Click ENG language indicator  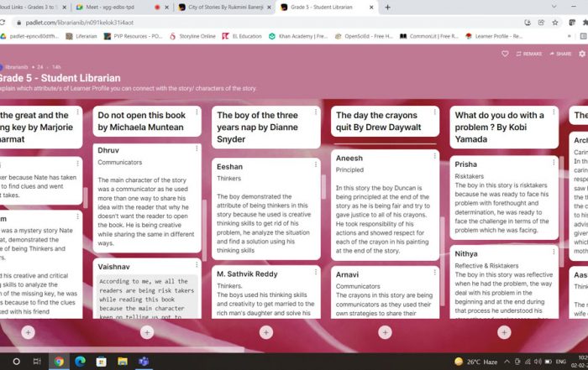coord(560,362)
